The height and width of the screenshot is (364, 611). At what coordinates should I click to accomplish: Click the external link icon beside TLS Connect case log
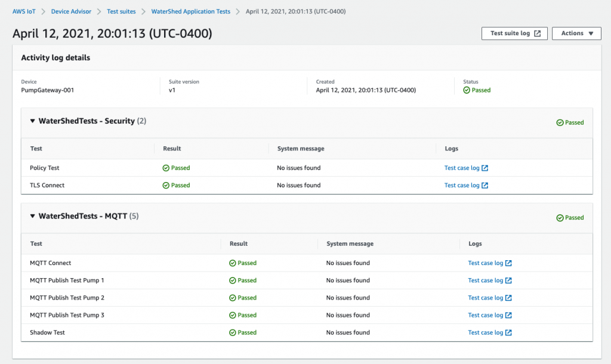click(486, 185)
